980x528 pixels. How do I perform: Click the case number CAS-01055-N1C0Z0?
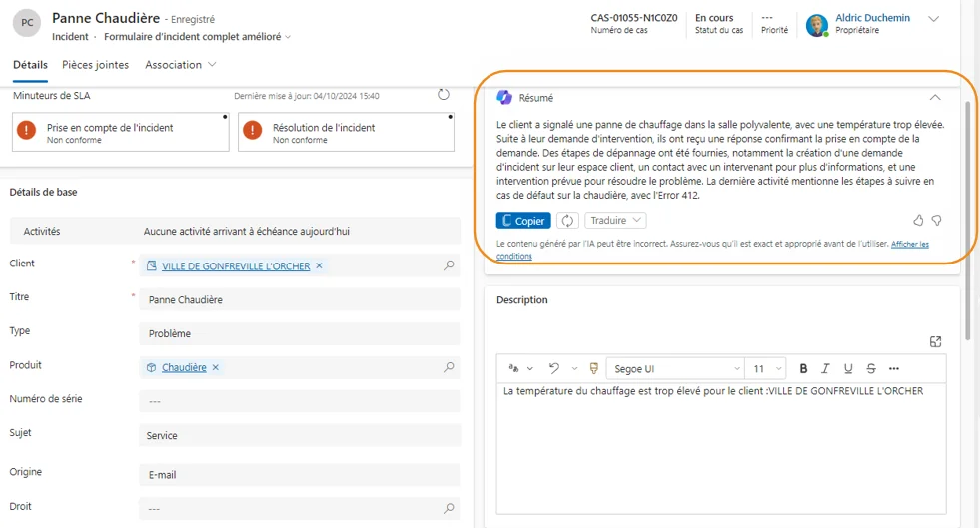pyautogui.click(x=633, y=18)
